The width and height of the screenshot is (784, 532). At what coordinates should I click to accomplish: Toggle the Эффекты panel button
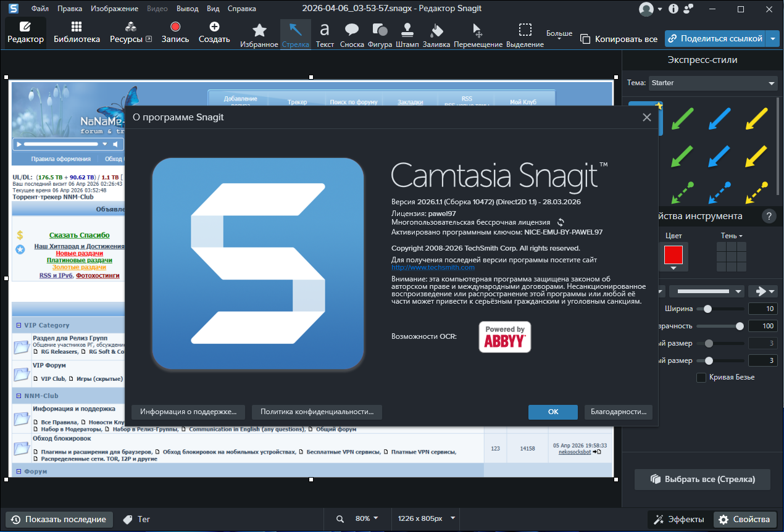click(678, 519)
